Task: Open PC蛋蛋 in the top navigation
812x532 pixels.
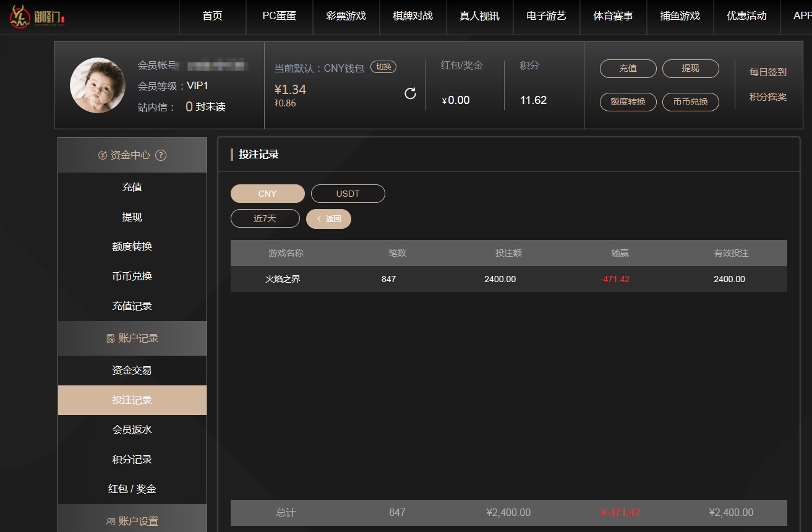Action: tap(279, 16)
